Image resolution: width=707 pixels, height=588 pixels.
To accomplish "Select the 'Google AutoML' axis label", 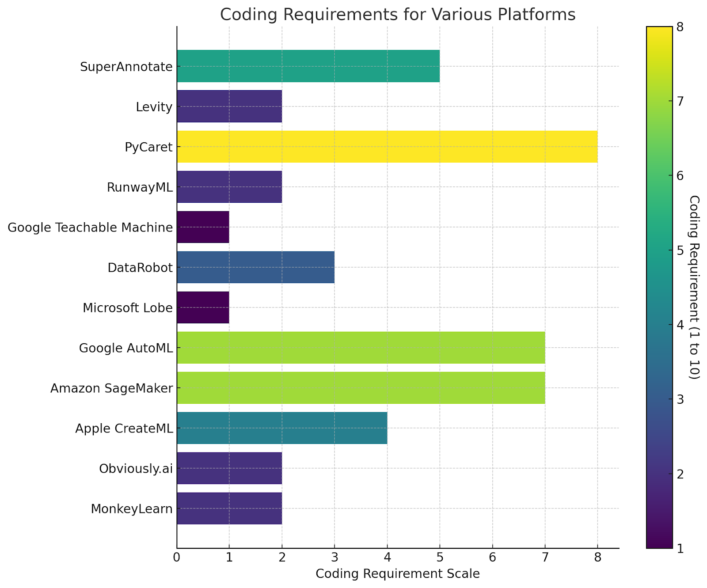I will [126, 348].
